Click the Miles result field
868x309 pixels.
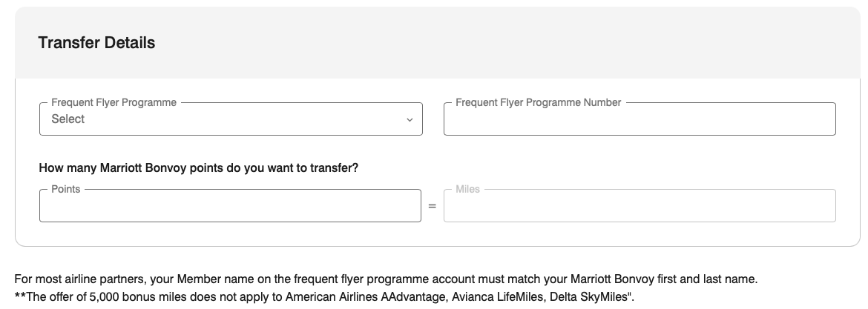639,206
